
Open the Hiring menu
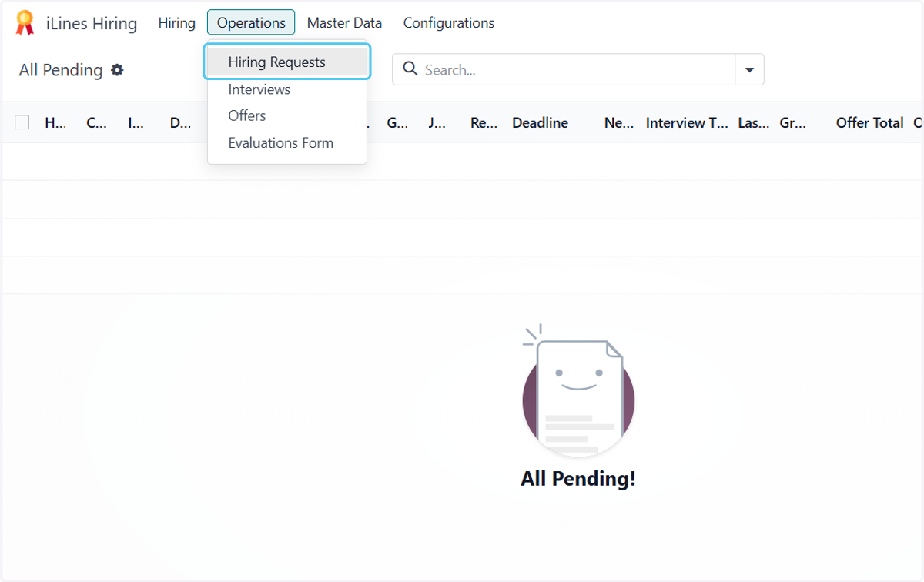[177, 23]
